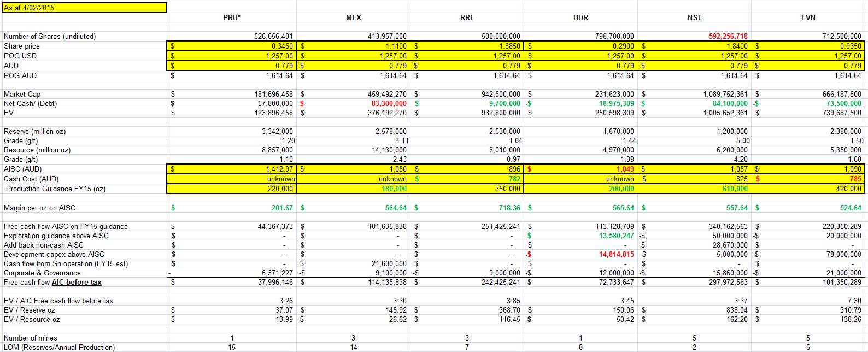Screen dimensions: 868x352
Task: Select green production guidance 610,000
Action: pos(735,189)
